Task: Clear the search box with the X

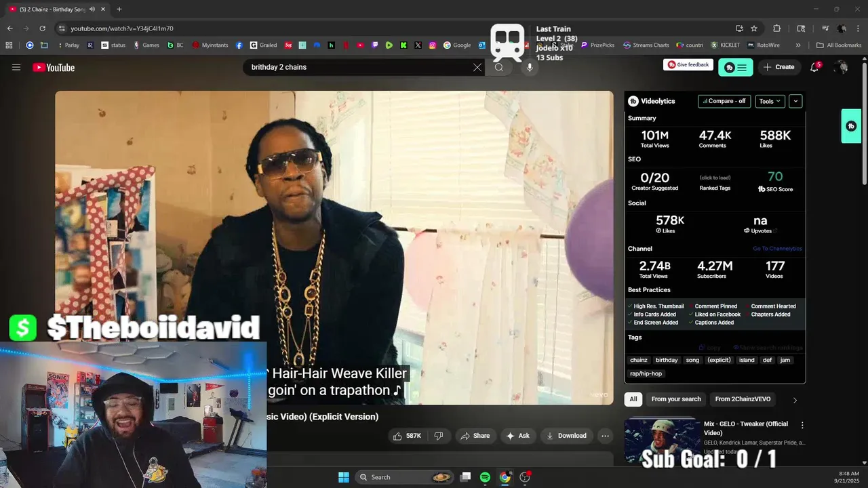Action: [x=477, y=67]
